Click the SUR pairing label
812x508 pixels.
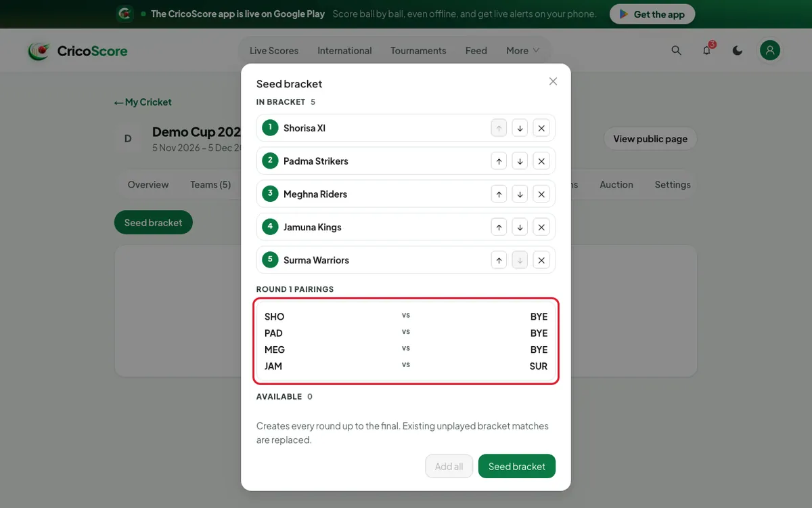(x=539, y=366)
